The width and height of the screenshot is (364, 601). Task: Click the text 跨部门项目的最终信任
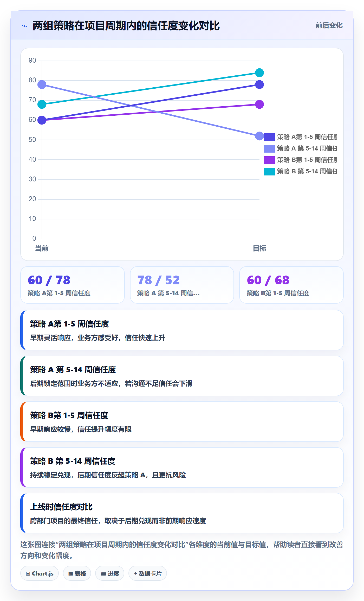click(x=64, y=521)
